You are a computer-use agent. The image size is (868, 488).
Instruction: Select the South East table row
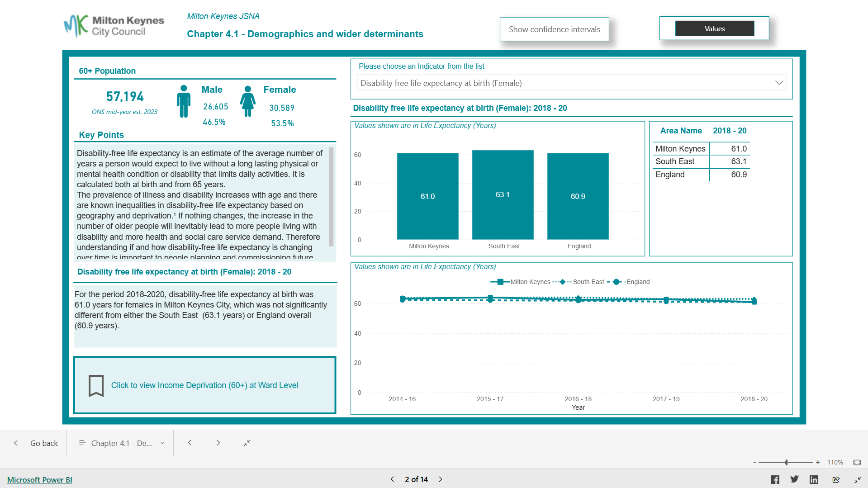(701, 161)
